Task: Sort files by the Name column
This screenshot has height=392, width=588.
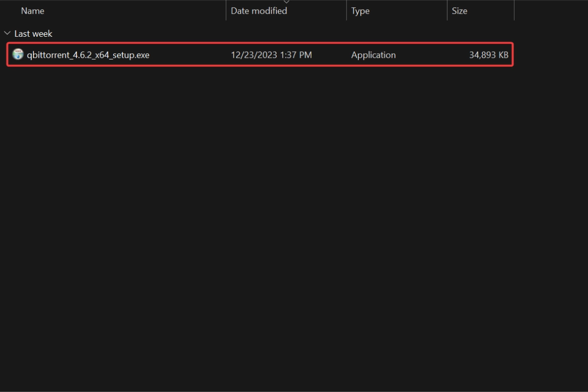Action: 32,11
